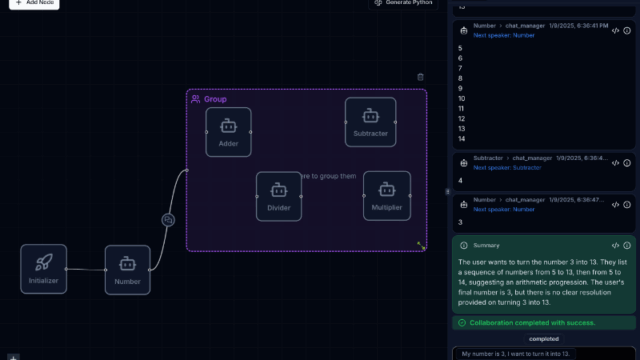Viewport: 640px width, 360px height.
Task: Open info of the Number message with 3
Action: tap(627, 205)
